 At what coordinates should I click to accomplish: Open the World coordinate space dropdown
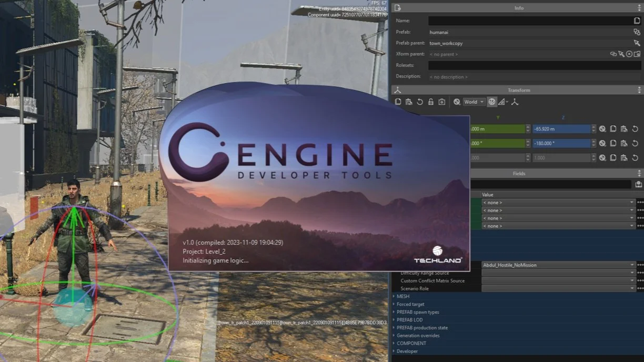pyautogui.click(x=474, y=102)
